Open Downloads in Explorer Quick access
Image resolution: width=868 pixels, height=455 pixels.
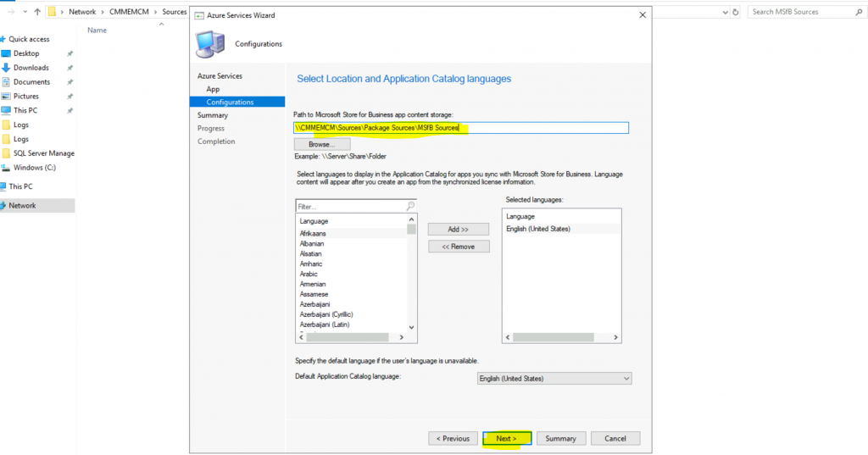coord(31,68)
